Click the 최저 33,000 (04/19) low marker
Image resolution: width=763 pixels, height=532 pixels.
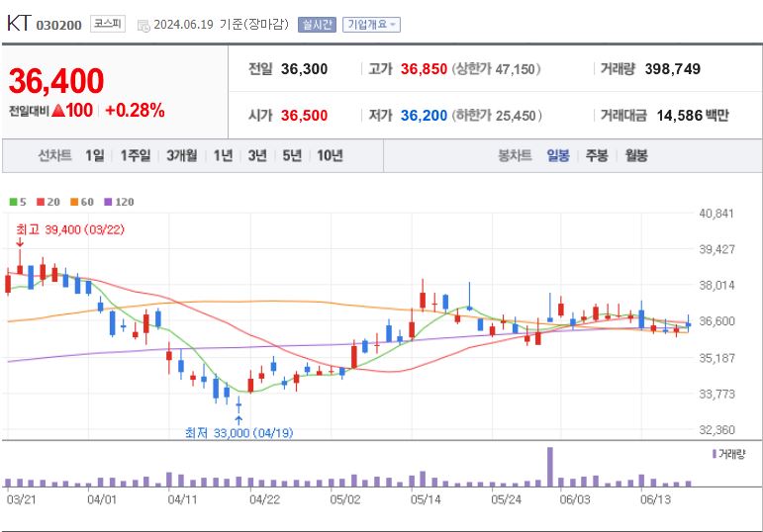coord(238,432)
